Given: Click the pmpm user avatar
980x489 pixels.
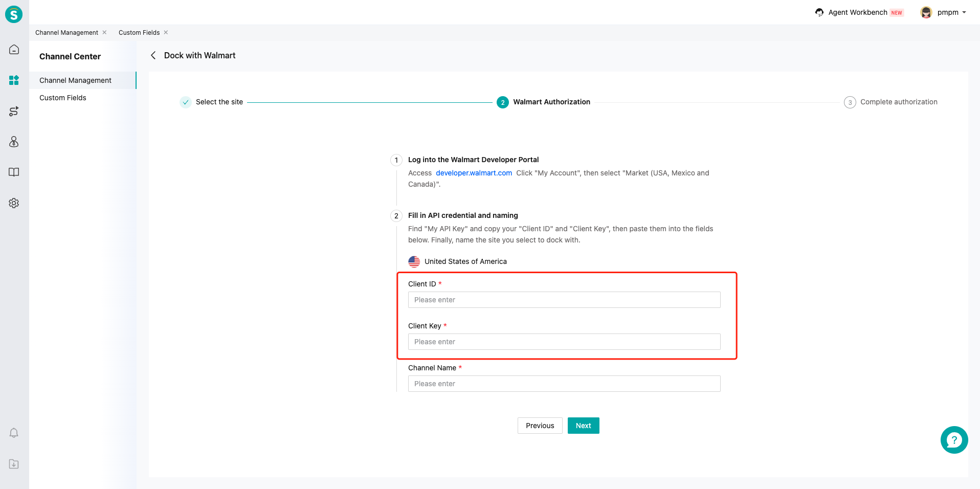Looking at the screenshot, I should (926, 12).
